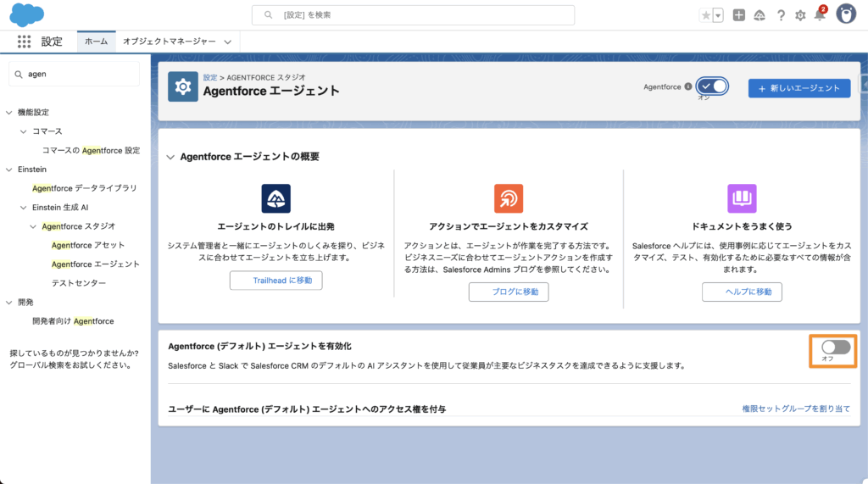
Task: Focus the [設定] を検索 search field
Action: point(413,15)
